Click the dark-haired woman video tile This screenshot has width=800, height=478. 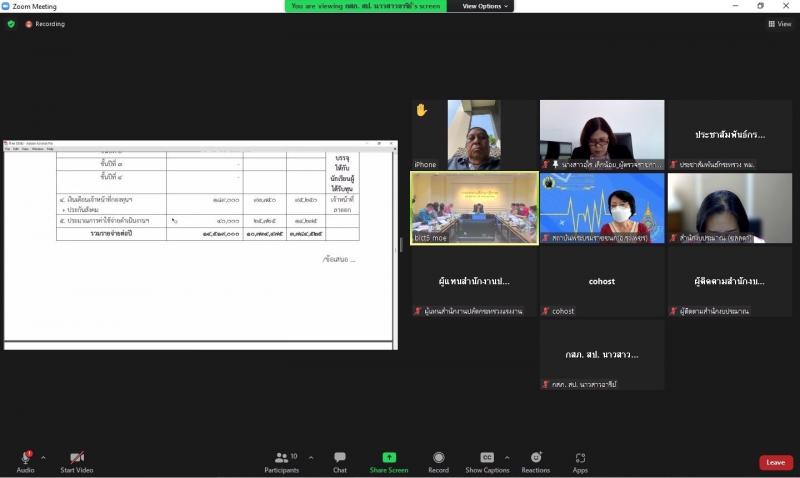[x=730, y=208]
